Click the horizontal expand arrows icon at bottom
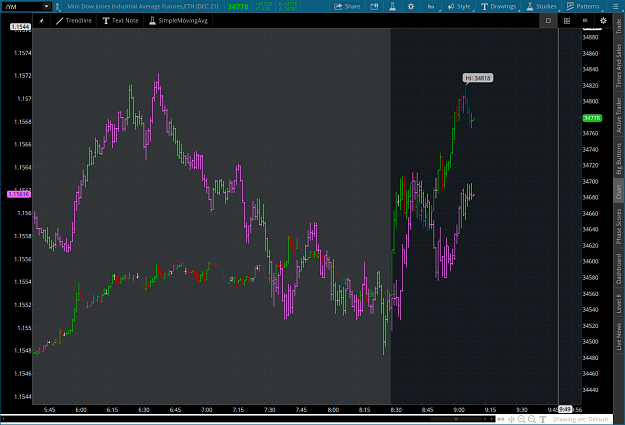625x425 pixels. coord(501,419)
